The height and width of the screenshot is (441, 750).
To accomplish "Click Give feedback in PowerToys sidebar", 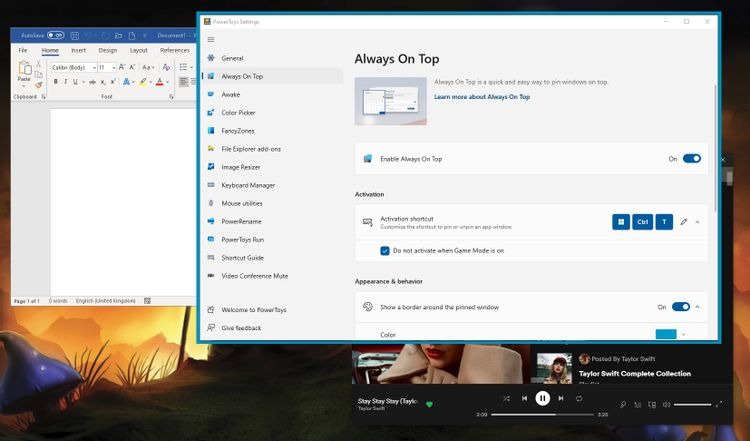I will (x=273, y=328).
